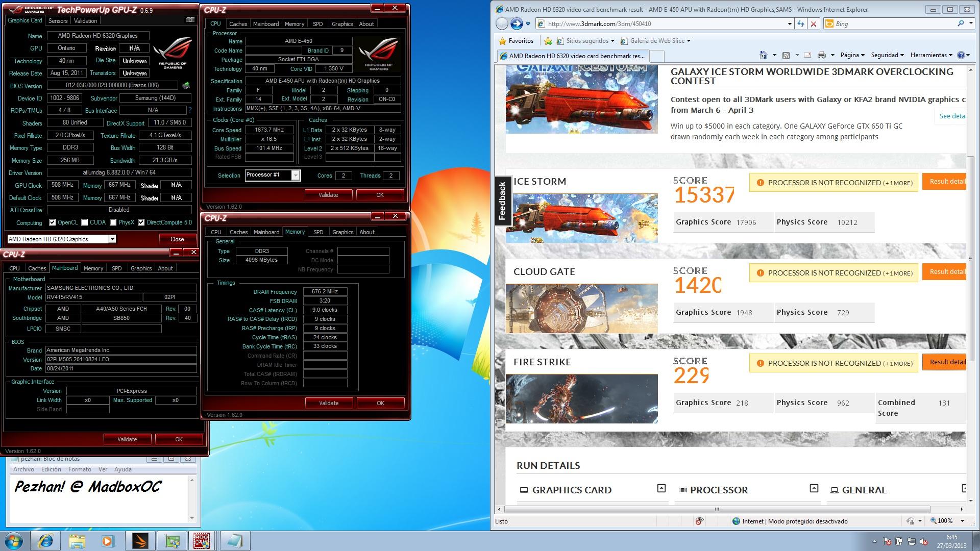
Task: Toggle the CUDA checkbox in GPU-Z
Action: 84,222
